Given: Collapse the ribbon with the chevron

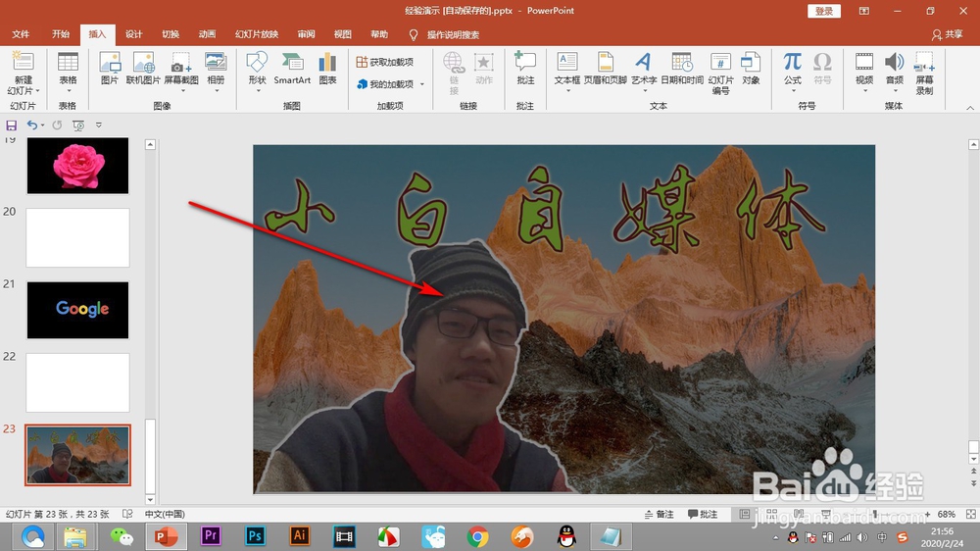Looking at the screenshot, I should (970, 108).
